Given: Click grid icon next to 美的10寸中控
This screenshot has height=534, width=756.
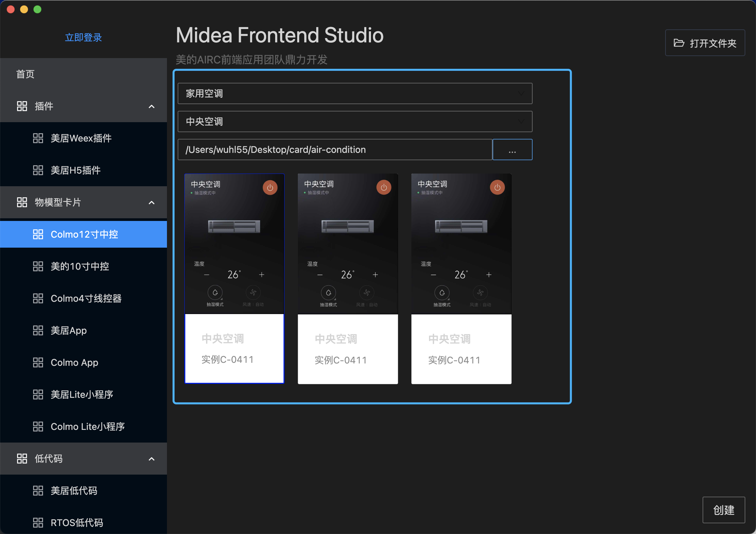Looking at the screenshot, I should [38, 266].
